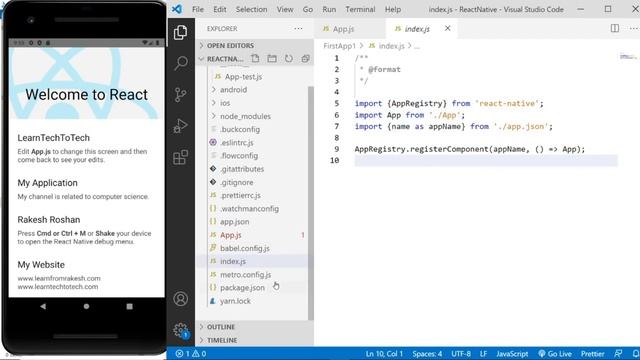Open the View menu
Image resolution: width=640 pixels, height=360 pixels.
[x=285, y=9]
